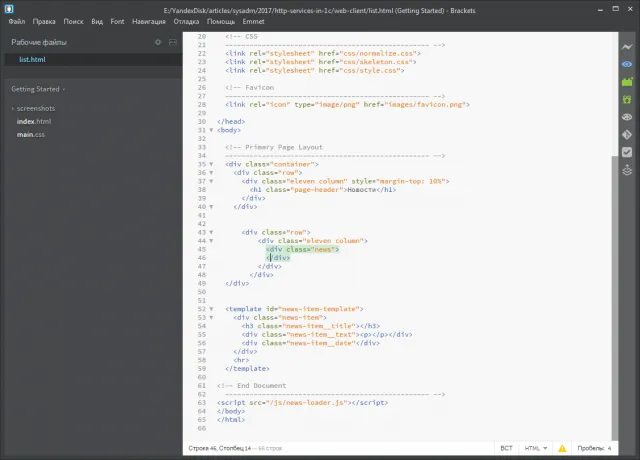Open the Поиск menu
The width and height of the screenshot is (640, 460).
click(x=73, y=21)
